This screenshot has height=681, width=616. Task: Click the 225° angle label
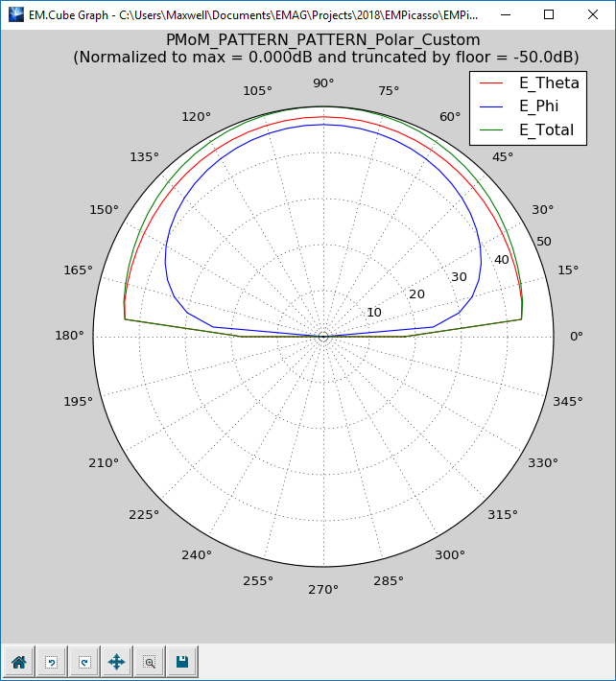click(144, 515)
